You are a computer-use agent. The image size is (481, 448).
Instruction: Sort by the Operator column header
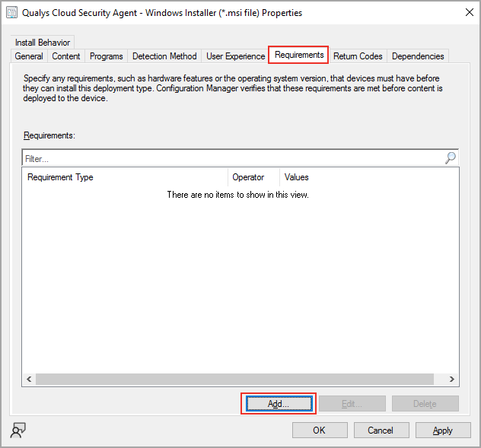[253, 177]
